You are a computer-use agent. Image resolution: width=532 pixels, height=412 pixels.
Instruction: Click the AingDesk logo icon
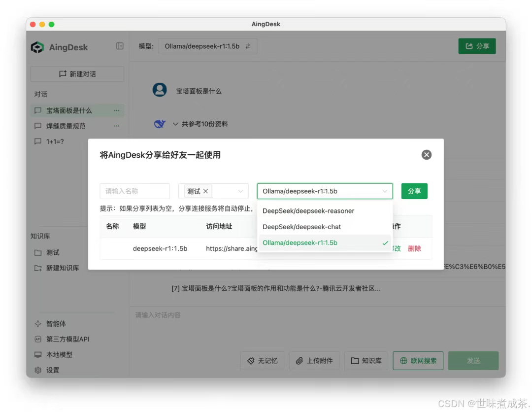(x=37, y=47)
